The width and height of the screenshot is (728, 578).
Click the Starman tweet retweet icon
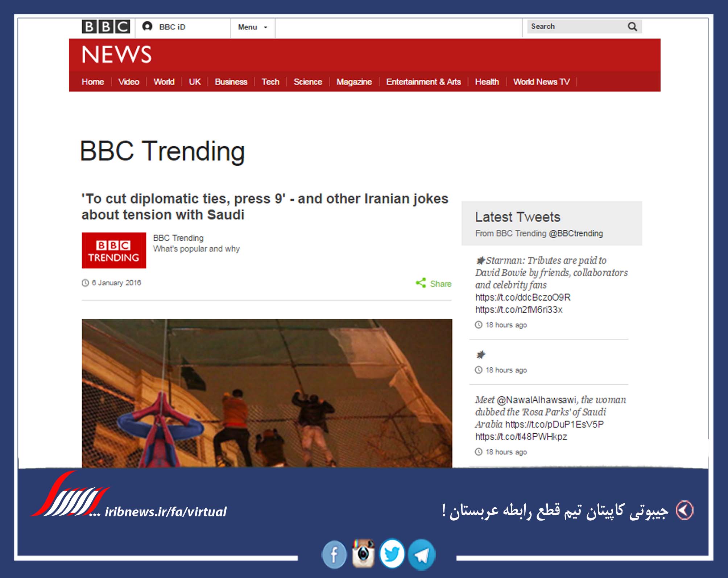(x=480, y=260)
